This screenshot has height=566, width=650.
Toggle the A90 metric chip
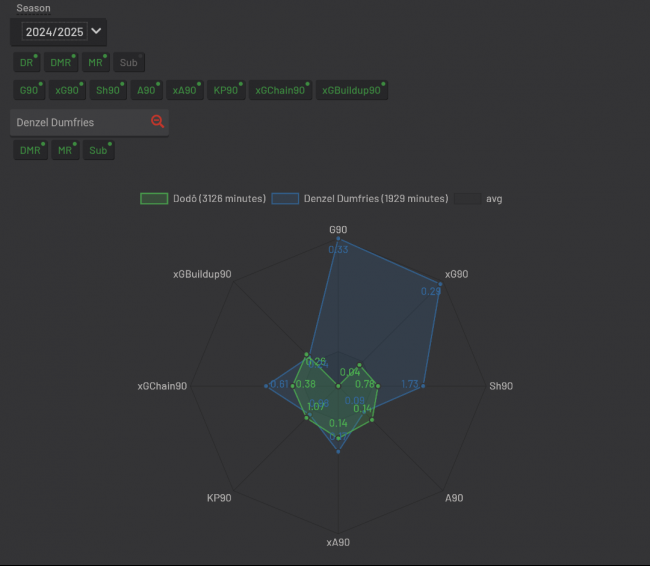click(x=146, y=90)
